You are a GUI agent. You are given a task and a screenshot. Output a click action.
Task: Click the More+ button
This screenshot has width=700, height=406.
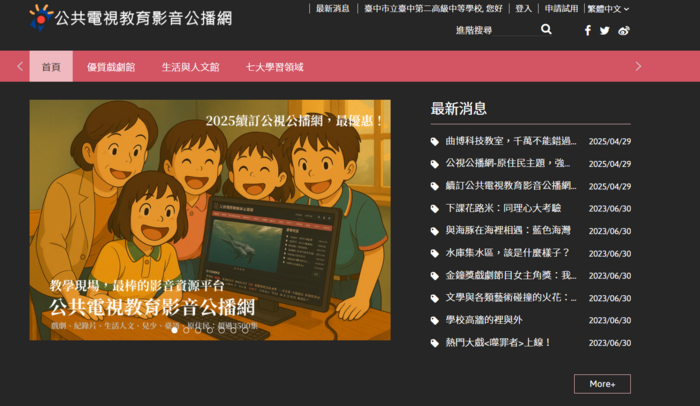pos(602,384)
